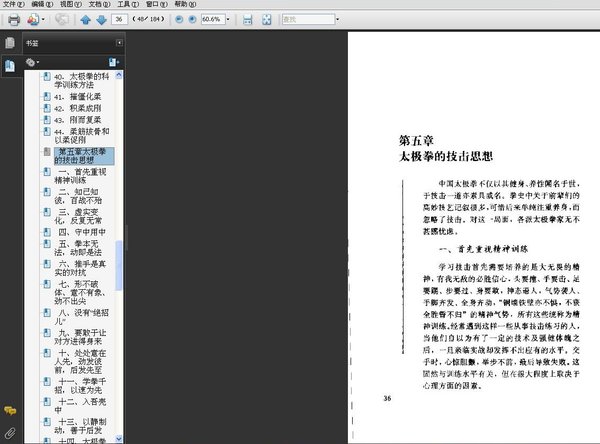Click the new bookmark icon in the panel
This screenshot has height=444, width=600.
click(x=114, y=62)
